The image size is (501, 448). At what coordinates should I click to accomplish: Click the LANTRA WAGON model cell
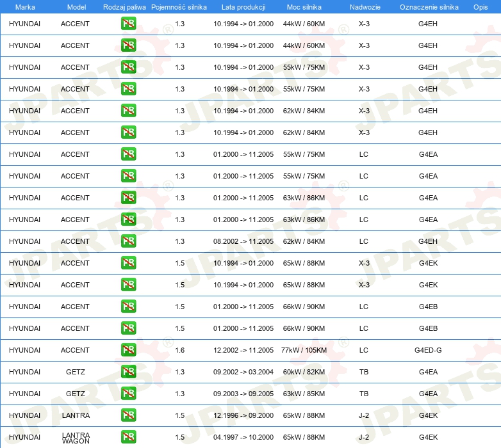pos(76,438)
